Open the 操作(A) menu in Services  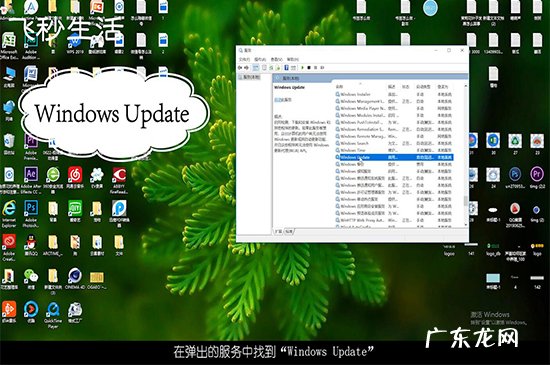(260, 59)
